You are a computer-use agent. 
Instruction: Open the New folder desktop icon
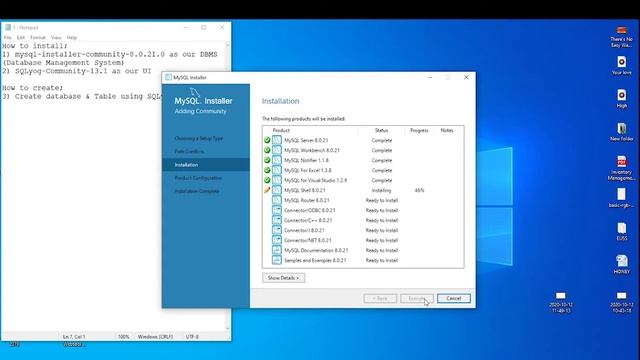tap(622, 131)
